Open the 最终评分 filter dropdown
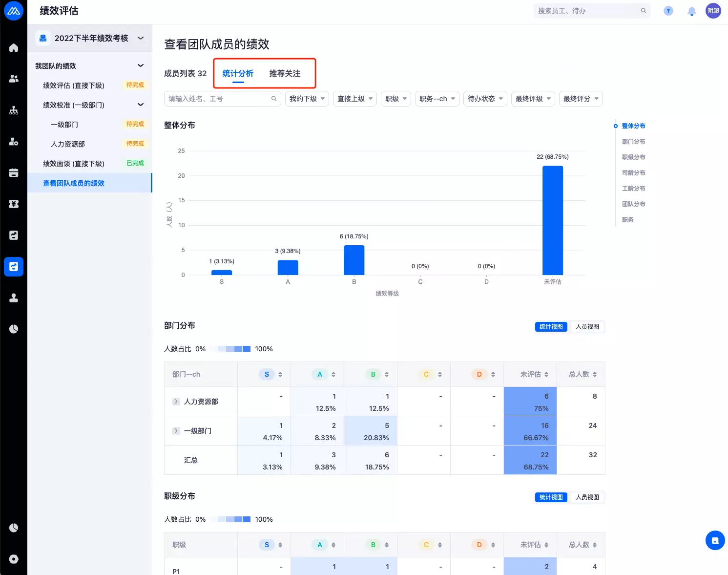 pyautogui.click(x=581, y=99)
